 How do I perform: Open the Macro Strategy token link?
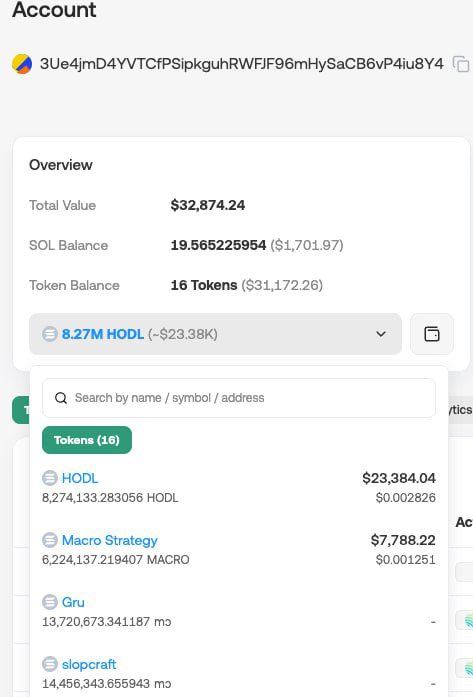(x=110, y=540)
